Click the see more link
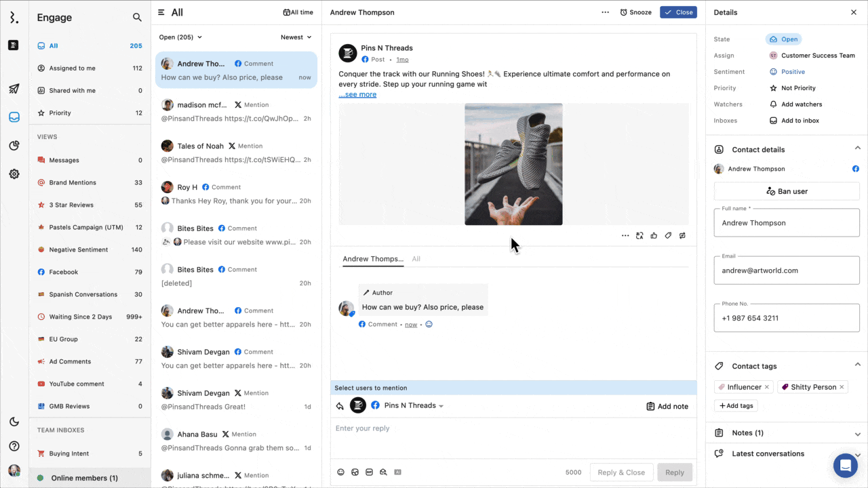Image resolution: width=868 pixels, height=488 pixels. tap(357, 94)
